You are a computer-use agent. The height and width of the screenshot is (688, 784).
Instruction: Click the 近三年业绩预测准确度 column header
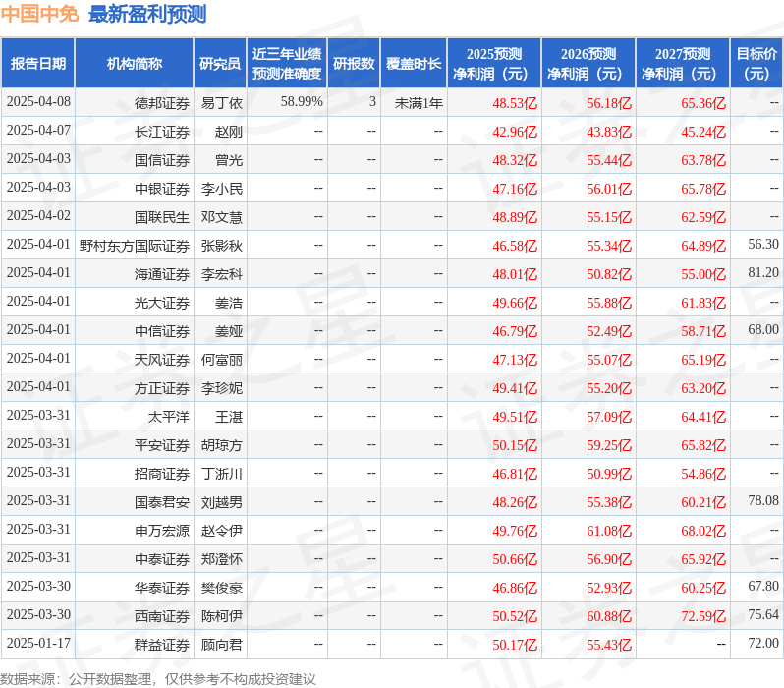(x=287, y=64)
